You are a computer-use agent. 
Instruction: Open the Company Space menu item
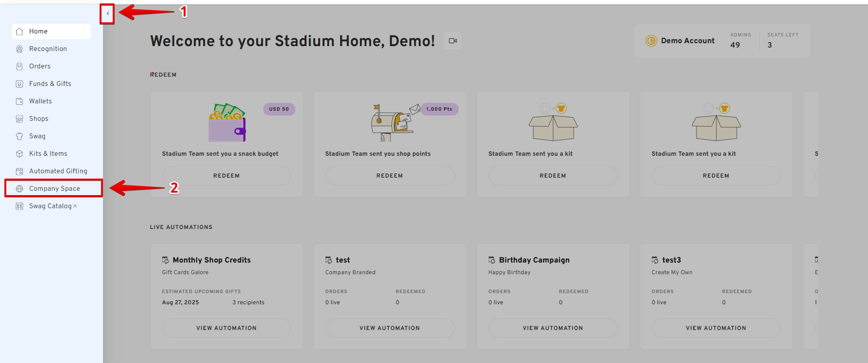(x=54, y=188)
